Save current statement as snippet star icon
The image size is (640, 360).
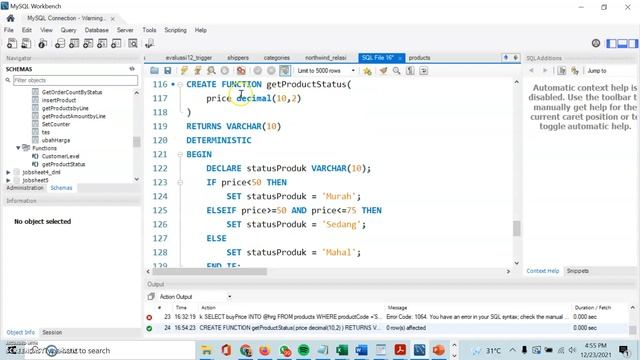pyautogui.click(x=367, y=71)
